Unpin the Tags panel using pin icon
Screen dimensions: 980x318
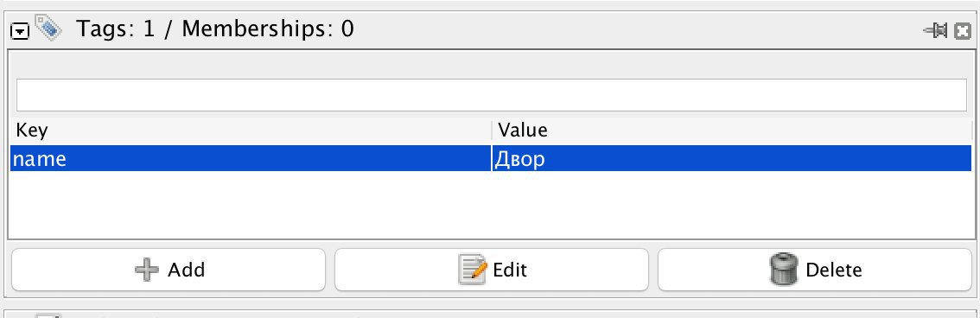pos(936,30)
